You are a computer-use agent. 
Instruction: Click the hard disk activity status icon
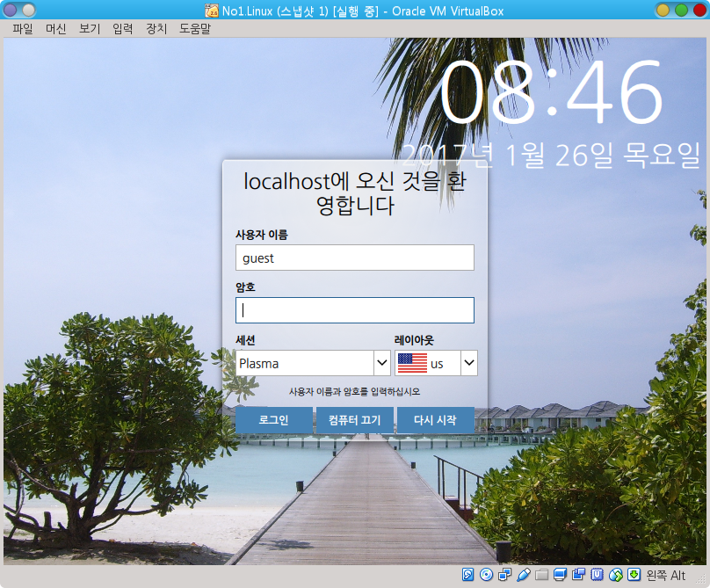[x=467, y=575]
